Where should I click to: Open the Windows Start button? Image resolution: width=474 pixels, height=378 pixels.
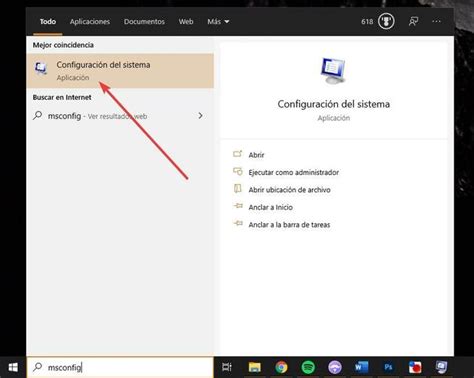point(13,367)
